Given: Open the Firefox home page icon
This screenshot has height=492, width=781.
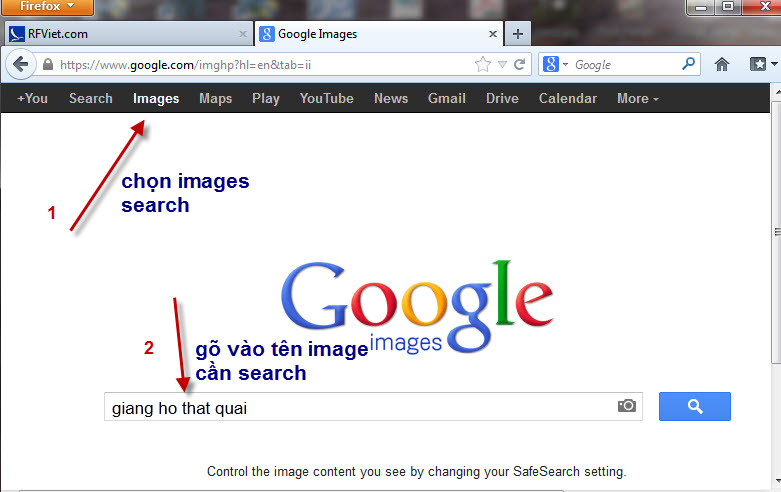Looking at the screenshot, I should click(x=722, y=64).
